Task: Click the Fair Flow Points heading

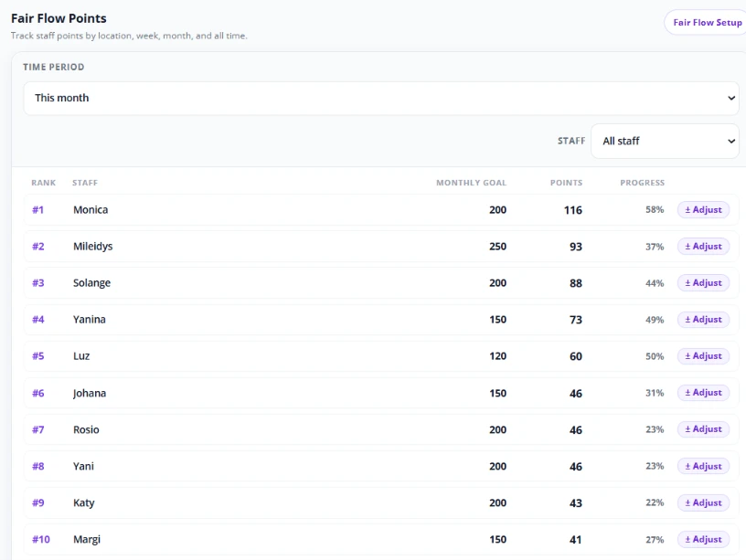Action: click(59, 18)
